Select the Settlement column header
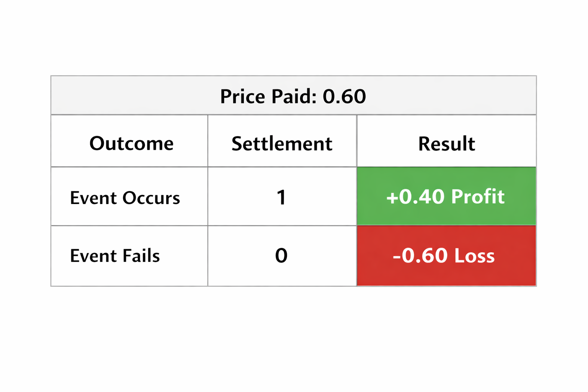The height and width of the screenshot is (392, 588). click(282, 144)
